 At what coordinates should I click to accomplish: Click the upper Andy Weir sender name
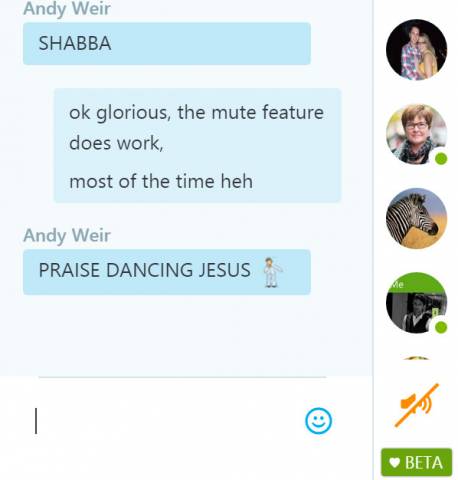click(x=67, y=8)
